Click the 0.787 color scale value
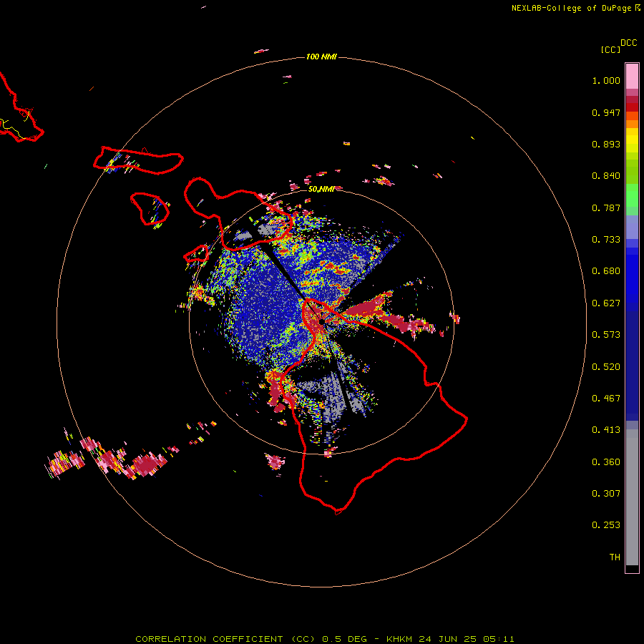 606,208
